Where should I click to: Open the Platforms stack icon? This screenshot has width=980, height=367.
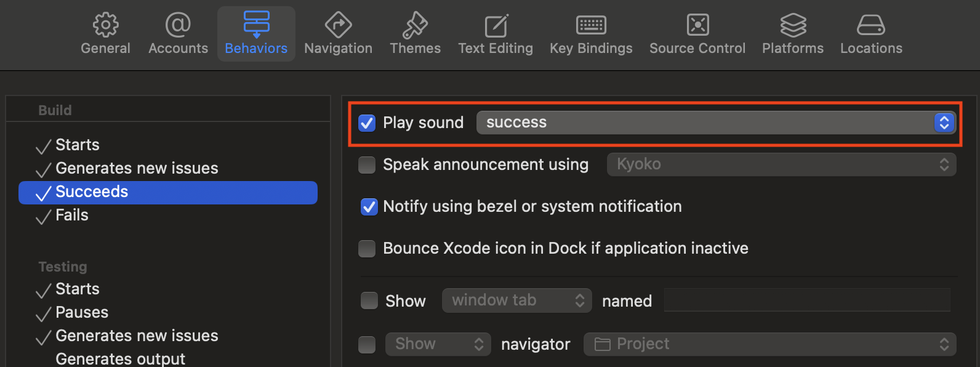tap(793, 25)
